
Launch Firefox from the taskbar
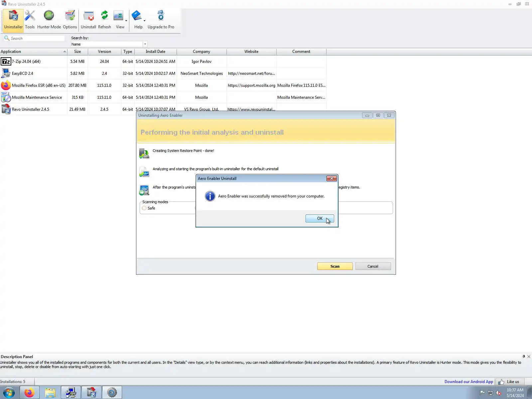(30, 393)
